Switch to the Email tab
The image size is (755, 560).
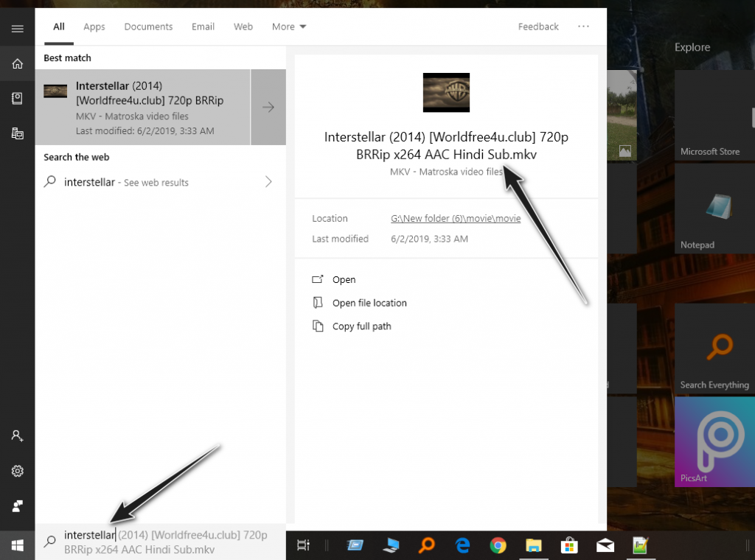(x=203, y=27)
